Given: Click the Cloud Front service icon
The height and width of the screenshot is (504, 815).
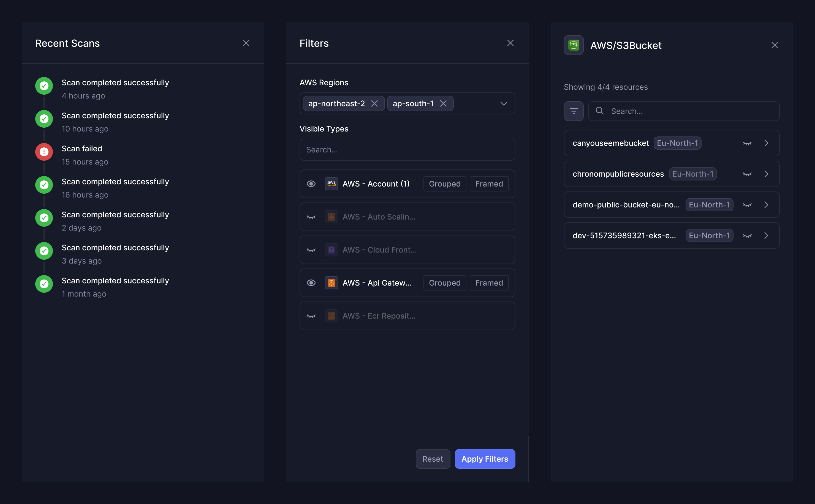Looking at the screenshot, I should pos(331,250).
